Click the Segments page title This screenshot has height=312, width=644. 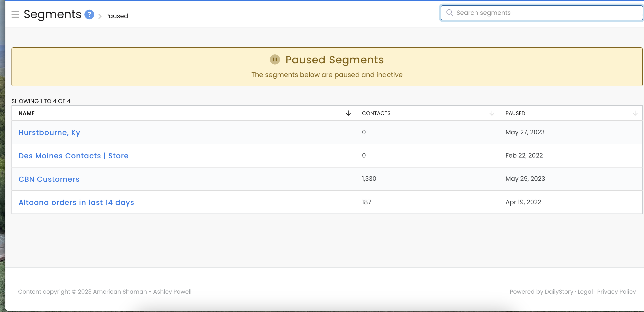click(x=53, y=14)
